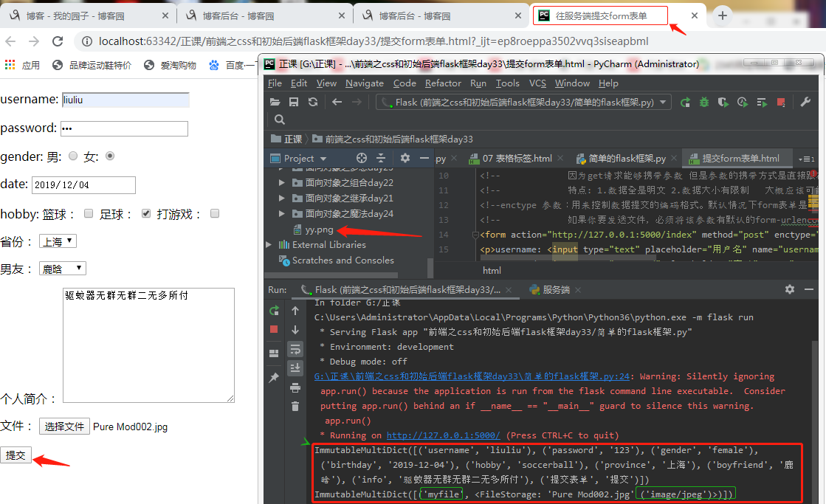Click locate-current-file target icon in Project panel
This screenshot has width=826, height=504.
coord(362,158)
